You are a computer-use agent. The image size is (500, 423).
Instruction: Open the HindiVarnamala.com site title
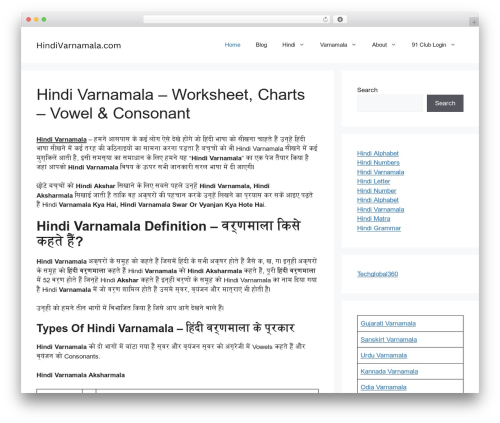79,45
